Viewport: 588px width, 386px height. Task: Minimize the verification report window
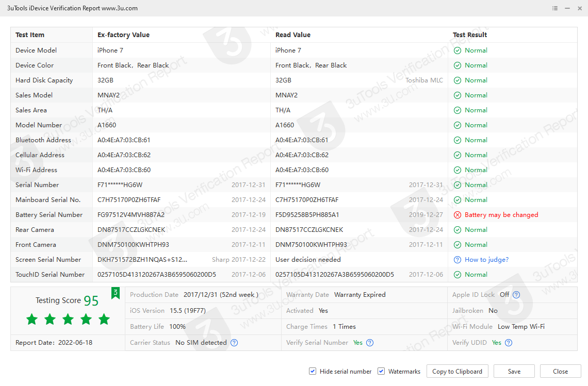(567, 8)
